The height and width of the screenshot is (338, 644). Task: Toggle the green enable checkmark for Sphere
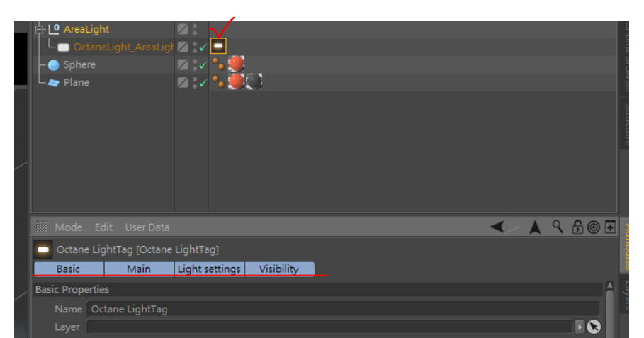coord(203,65)
